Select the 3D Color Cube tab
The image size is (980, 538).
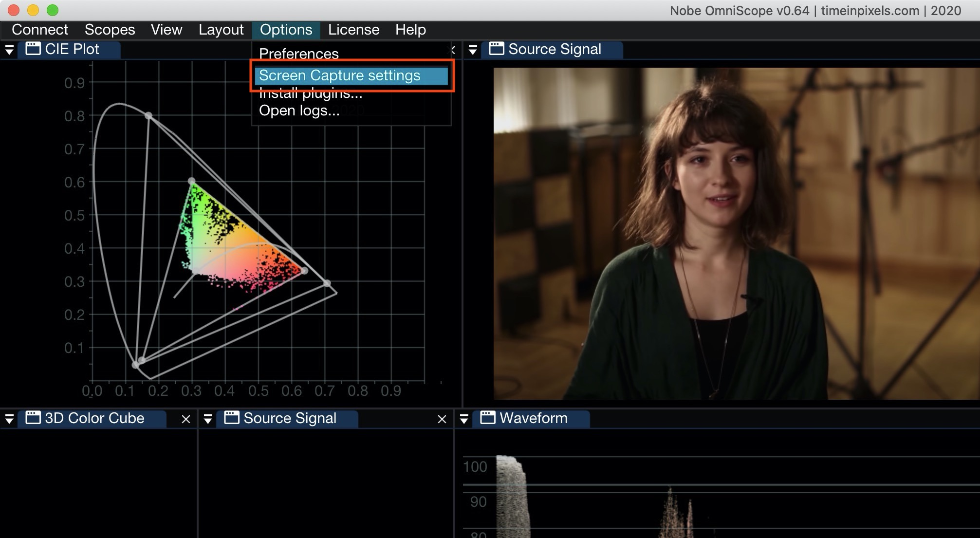(x=92, y=419)
